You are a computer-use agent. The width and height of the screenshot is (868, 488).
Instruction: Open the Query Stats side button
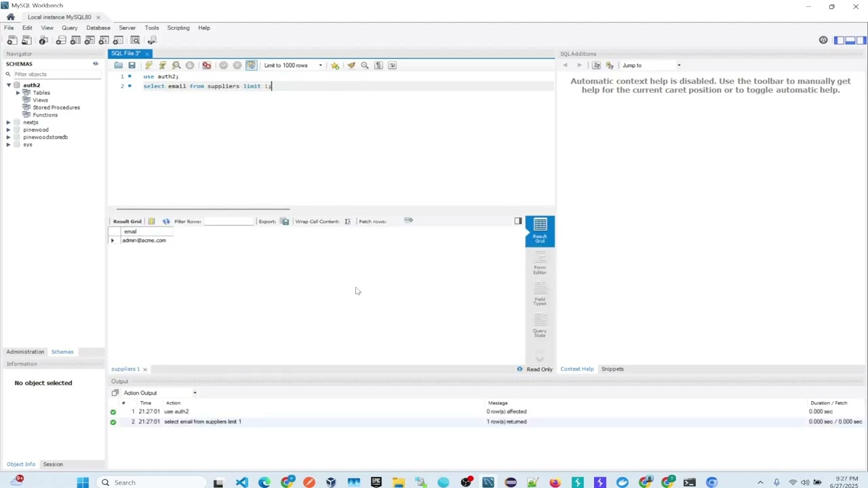coord(540,326)
